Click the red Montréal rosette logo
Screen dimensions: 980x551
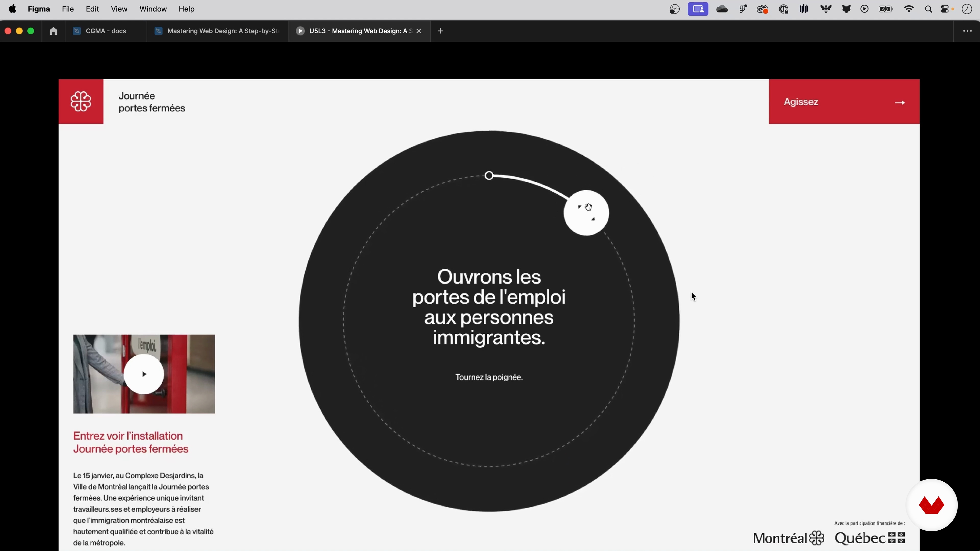point(81,102)
